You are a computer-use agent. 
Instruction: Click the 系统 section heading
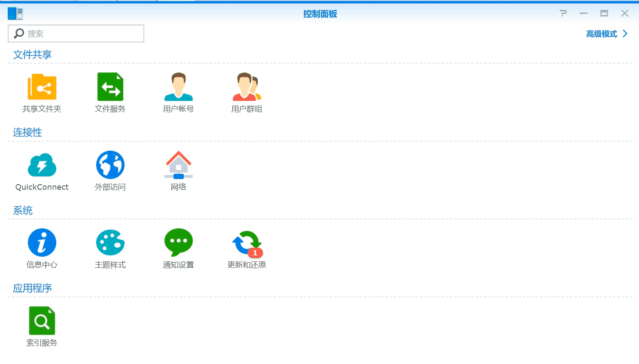pos(23,211)
